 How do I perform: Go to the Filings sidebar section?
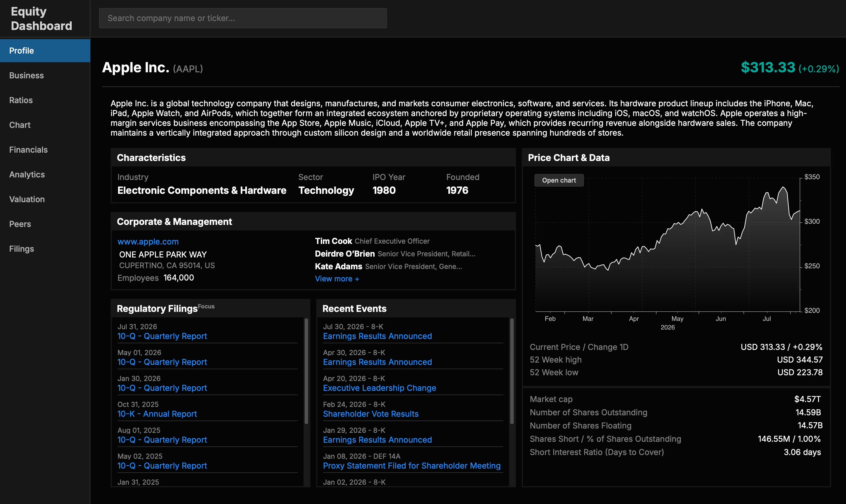(x=45, y=249)
